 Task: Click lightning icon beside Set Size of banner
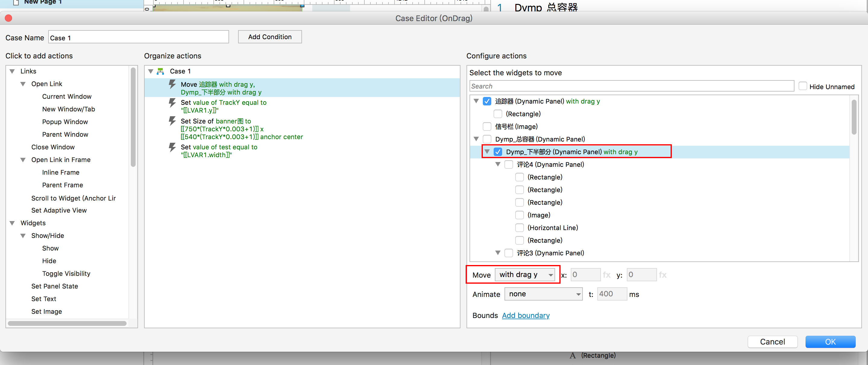pyautogui.click(x=172, y=121)
